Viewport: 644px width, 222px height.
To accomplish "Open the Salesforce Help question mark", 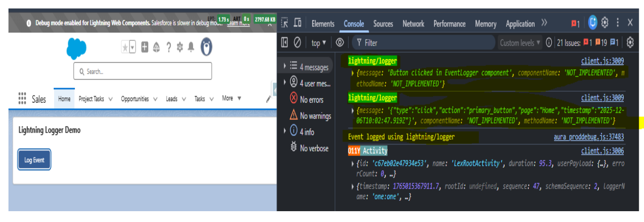I will 168,47.
